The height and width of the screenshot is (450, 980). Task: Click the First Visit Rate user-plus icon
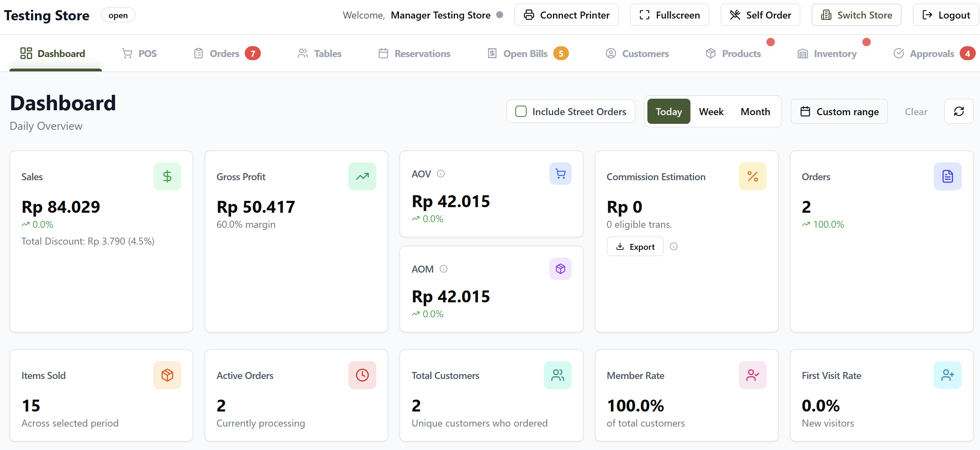point(947,375)
